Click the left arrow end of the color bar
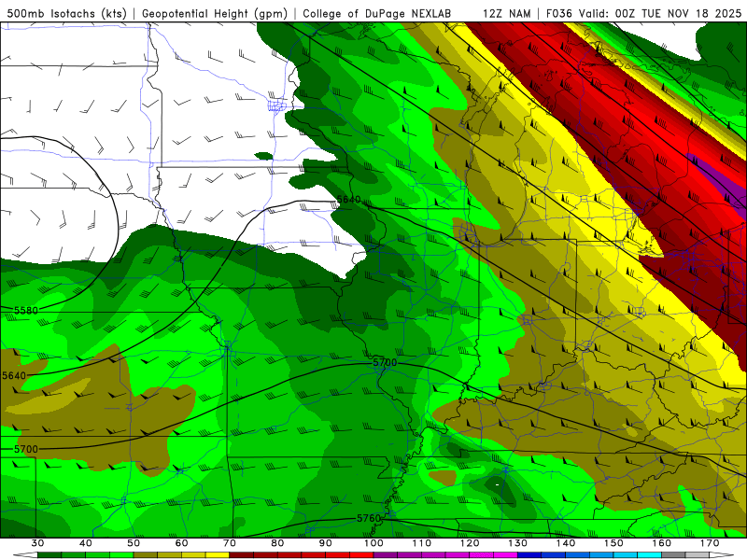Screen dimensions: 747x560 click(x=26, y=553)
